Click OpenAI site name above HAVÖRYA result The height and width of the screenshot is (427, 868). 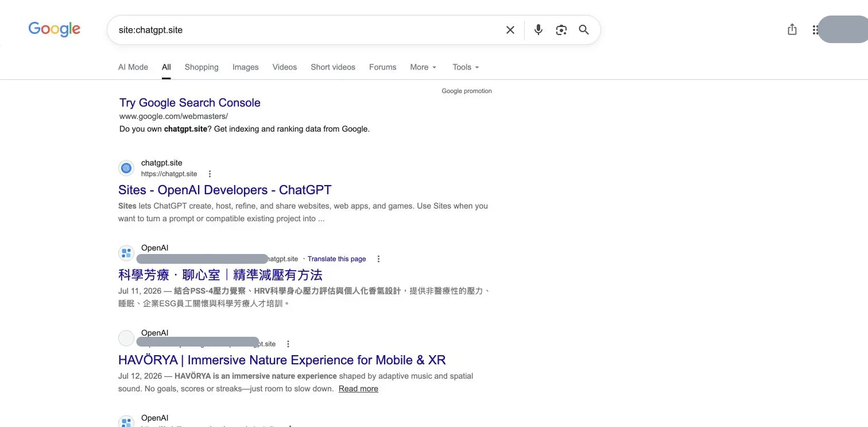coord(155,333)
